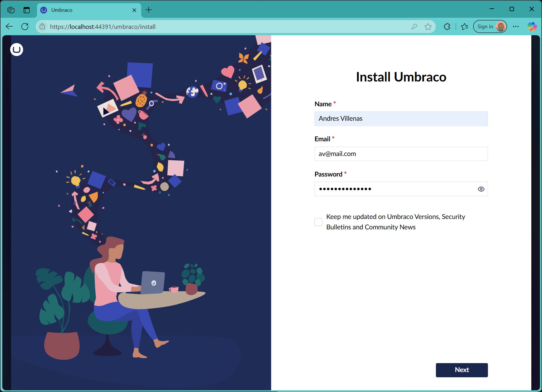
Task: Close the browser window
Action: tap(532, 9)
